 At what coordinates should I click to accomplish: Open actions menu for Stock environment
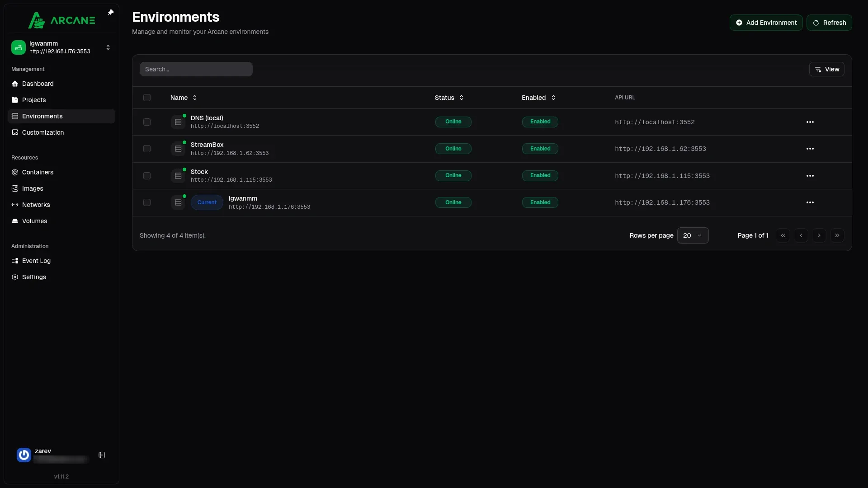pyautogui.click(x=810, y=176)
